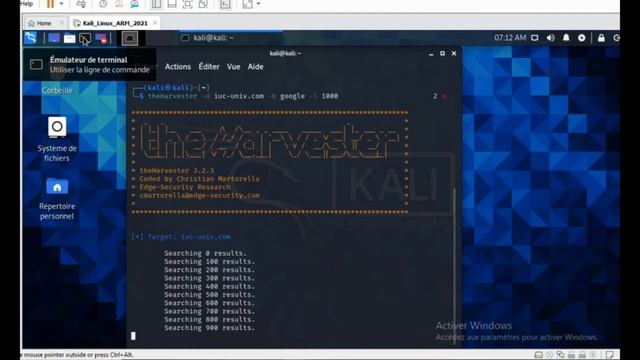The width and height of the screenshot is (640, 360).
Task: Click the thumbnail bar view icon
Action: pos(172,4)
